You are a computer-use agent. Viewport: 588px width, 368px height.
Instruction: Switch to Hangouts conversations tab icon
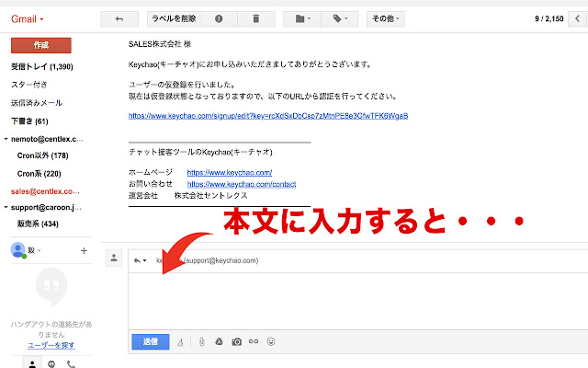51,364
